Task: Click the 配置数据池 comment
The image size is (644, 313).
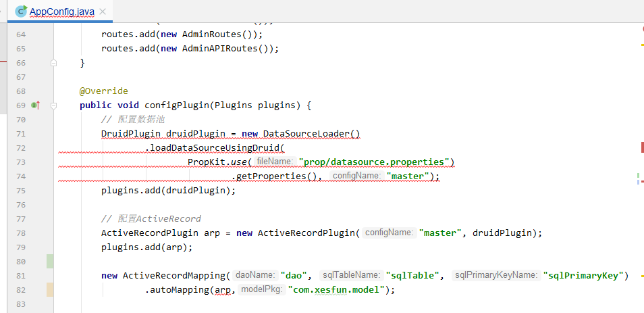Action: (x=133, y=120)
